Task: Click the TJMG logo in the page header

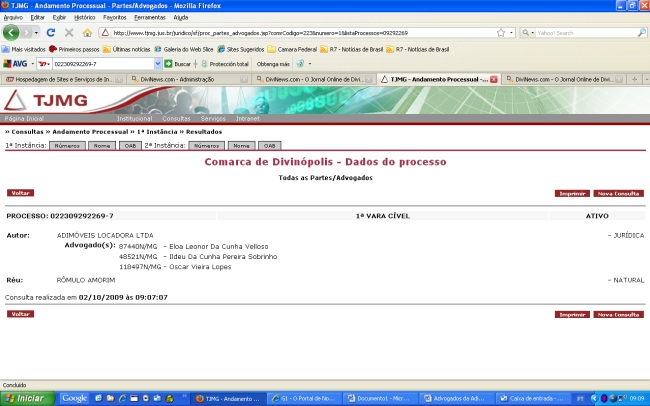Action: 46,100
